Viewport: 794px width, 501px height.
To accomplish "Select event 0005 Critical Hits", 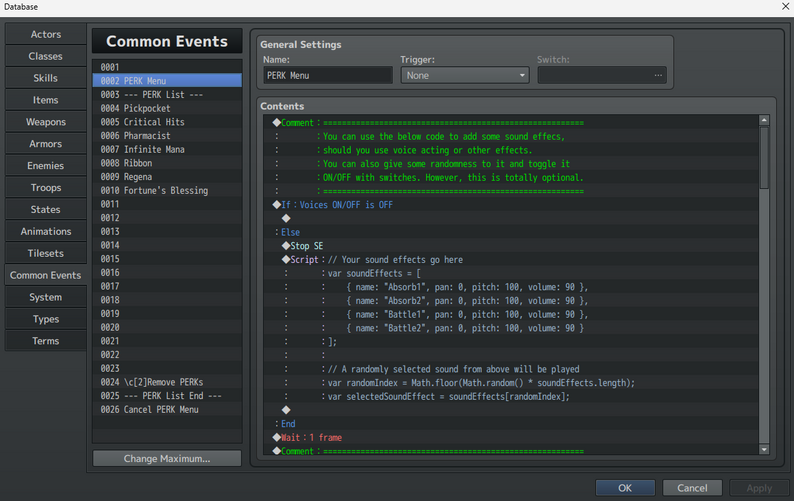I will (x=167, y=122).
